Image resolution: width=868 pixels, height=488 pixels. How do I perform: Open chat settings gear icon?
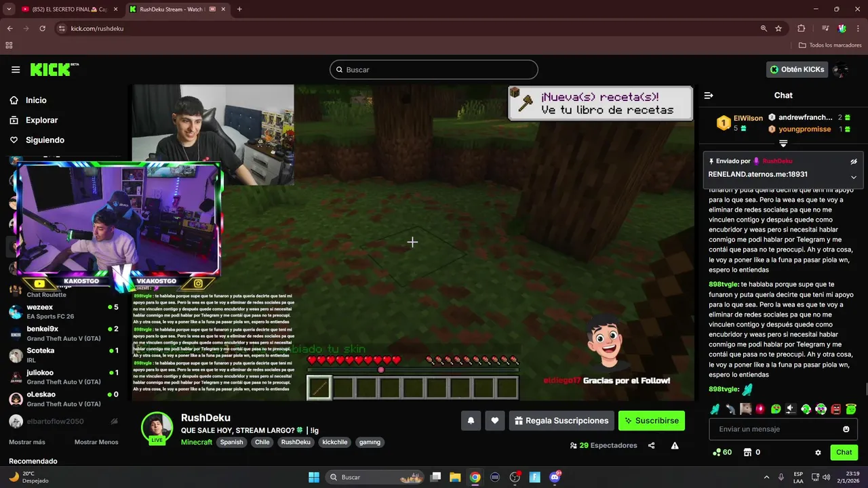[818, 452]
